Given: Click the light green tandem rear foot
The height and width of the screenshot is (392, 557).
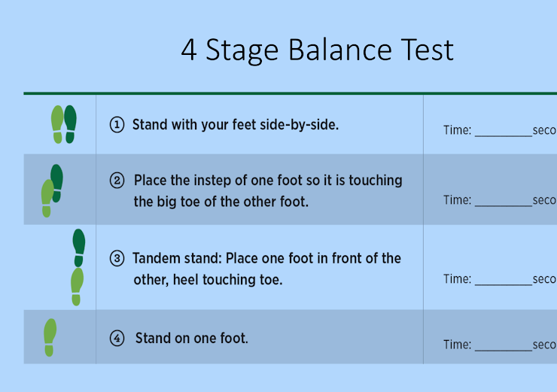Looking at the screenshot, I should tap(77, 287).
